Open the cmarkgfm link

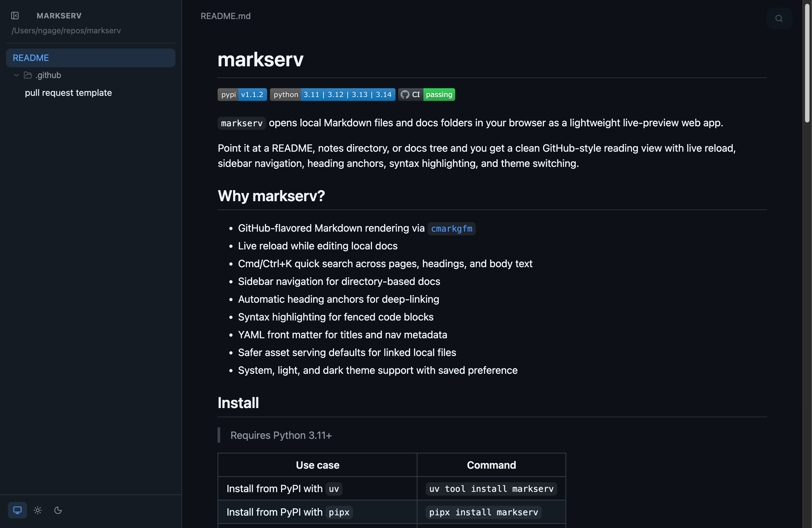click(x=451, y=229)
